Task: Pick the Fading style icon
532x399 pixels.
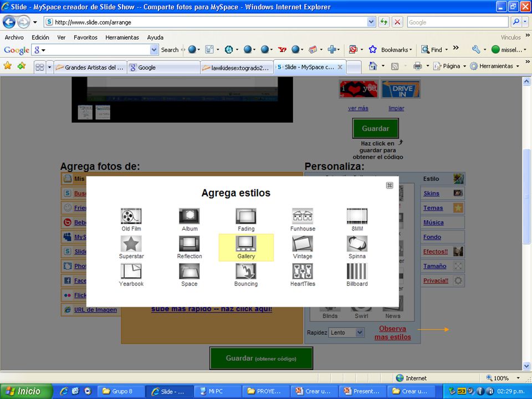Action: [246, 216]
